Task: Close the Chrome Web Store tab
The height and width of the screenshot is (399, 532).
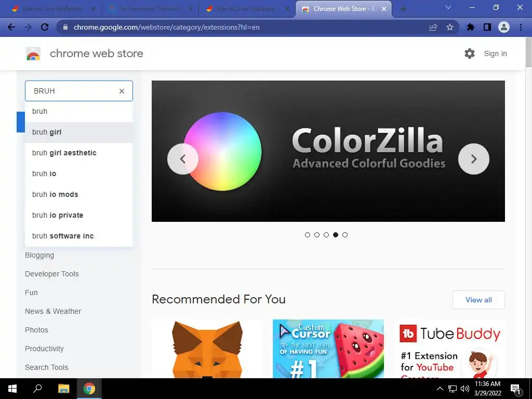Action: click(x=384, y=9)
